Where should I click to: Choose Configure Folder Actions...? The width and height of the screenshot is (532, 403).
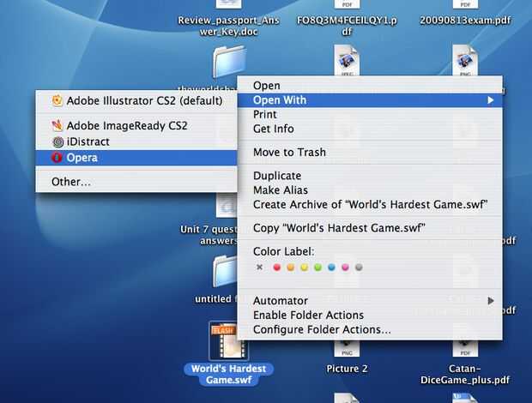coord(370,329)
